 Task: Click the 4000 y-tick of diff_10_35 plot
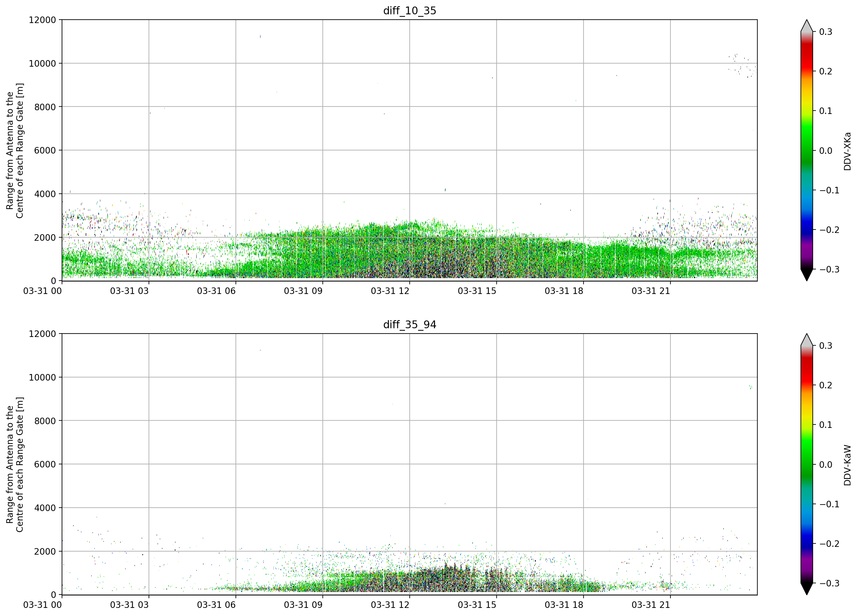[45, 194]
